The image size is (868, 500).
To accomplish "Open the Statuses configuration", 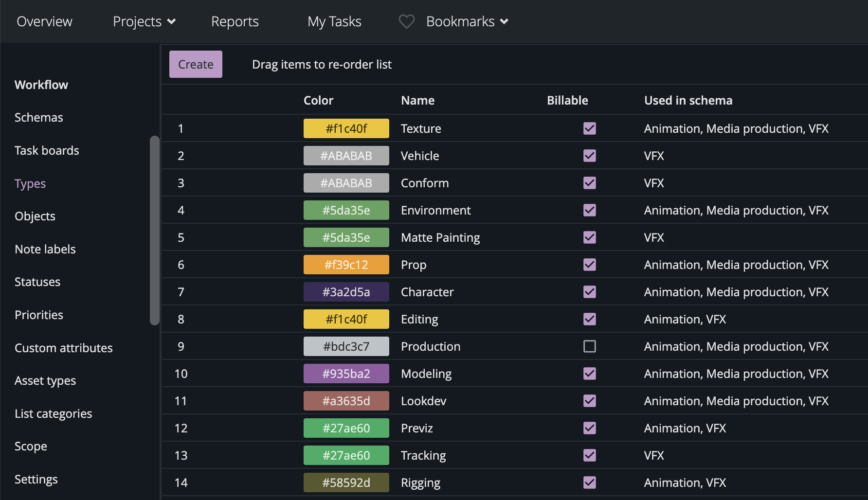I will click(x=37, y=282).
